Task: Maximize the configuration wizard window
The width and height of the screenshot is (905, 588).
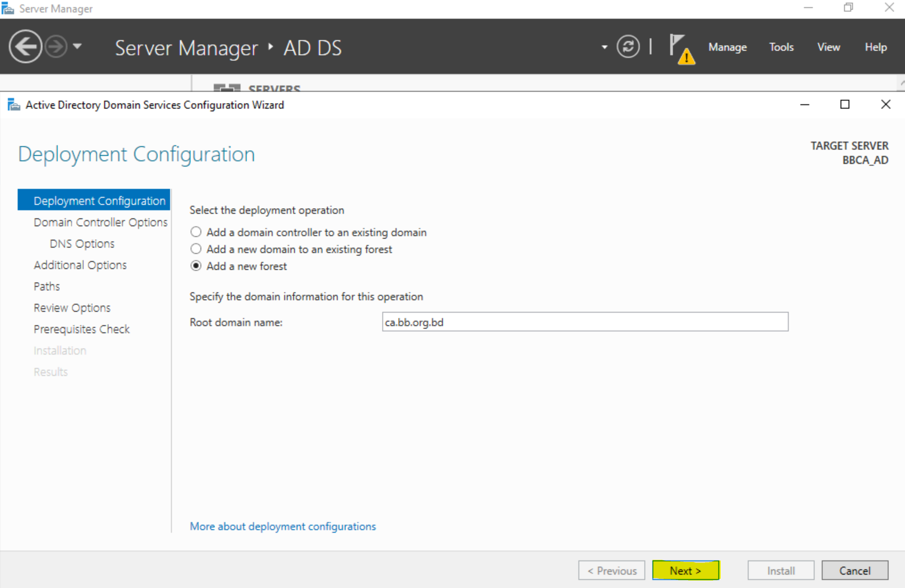Action: click(845, 104)
